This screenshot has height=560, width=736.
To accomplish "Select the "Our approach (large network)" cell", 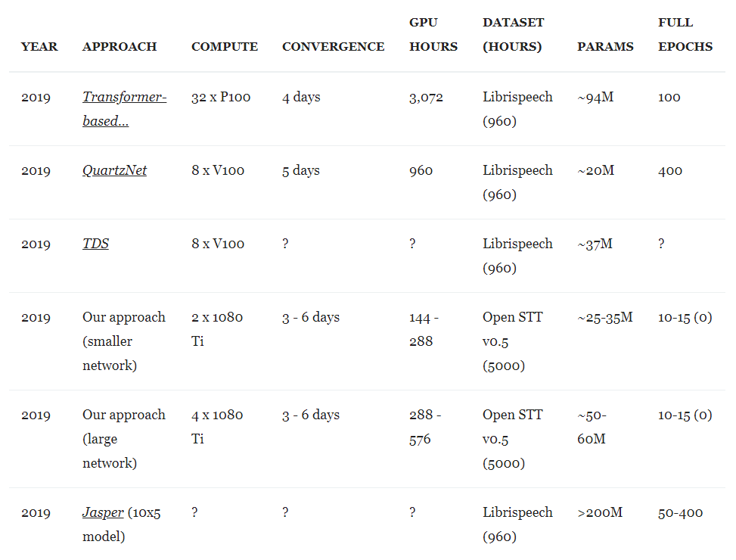I will (x=124, y=439).
